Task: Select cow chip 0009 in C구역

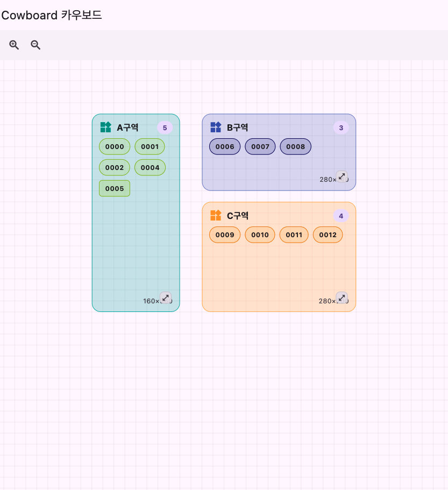Action: tap(225, 235)
